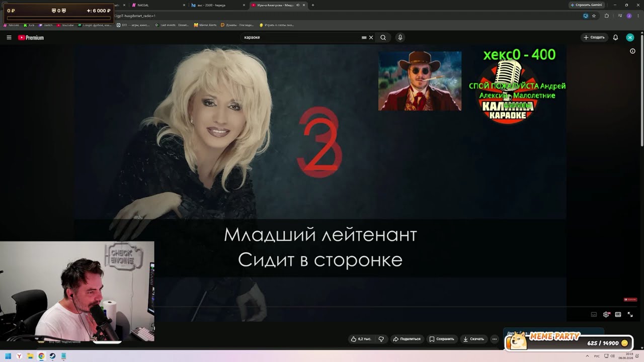Open the on-screen keyboard in search box
The height and width of the screenshot is (362, 644).
(x=364, y=37)
